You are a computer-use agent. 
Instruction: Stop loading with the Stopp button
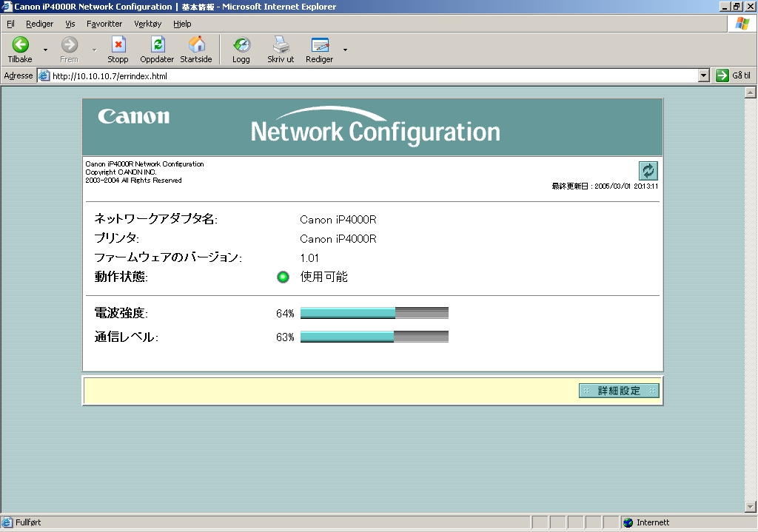pyautogui.click(x=118, y=50)
